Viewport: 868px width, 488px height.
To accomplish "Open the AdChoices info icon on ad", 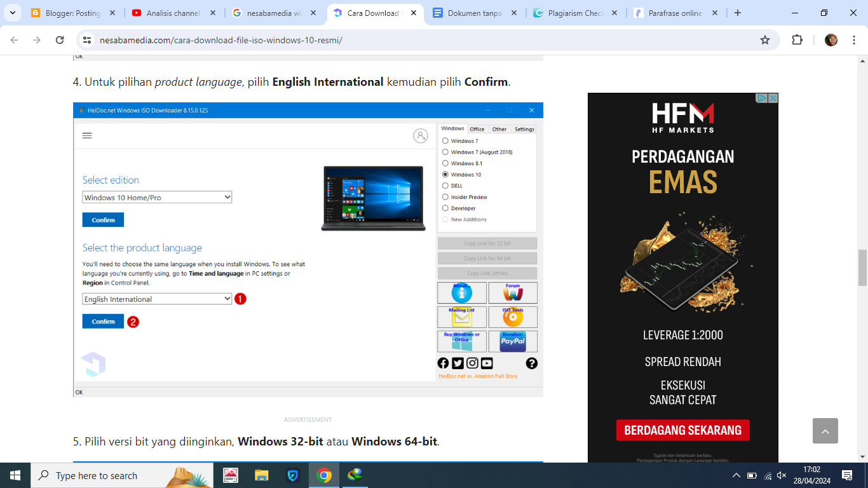I will 761,98.
